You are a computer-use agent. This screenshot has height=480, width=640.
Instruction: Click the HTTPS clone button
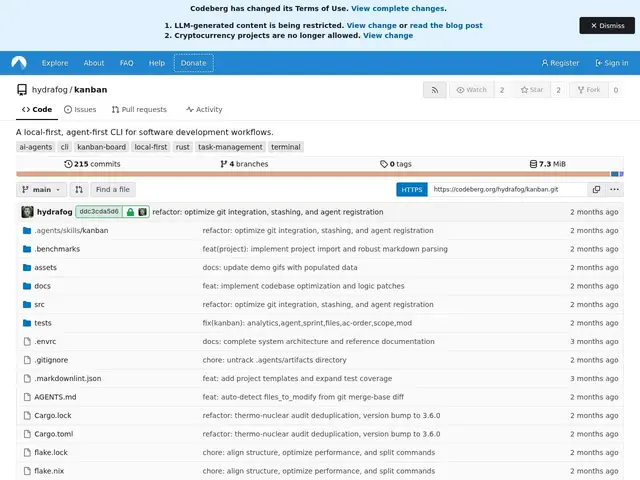coord(411,189)
